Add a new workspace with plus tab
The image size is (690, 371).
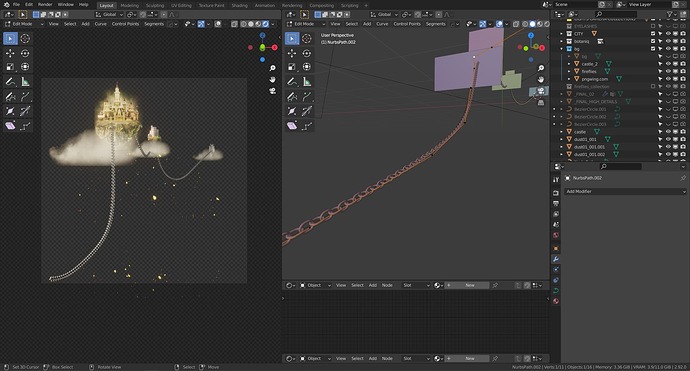366,5
